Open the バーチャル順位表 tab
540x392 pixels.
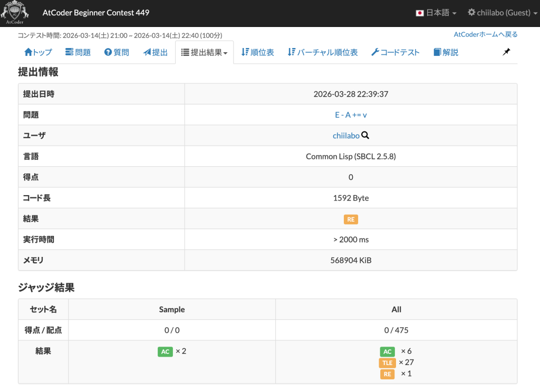click(323, 52)
